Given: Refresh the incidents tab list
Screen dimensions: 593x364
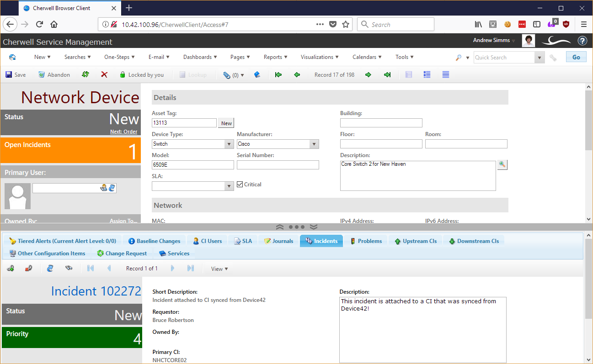Looking at the screenshot, I should tap(50, 269).
